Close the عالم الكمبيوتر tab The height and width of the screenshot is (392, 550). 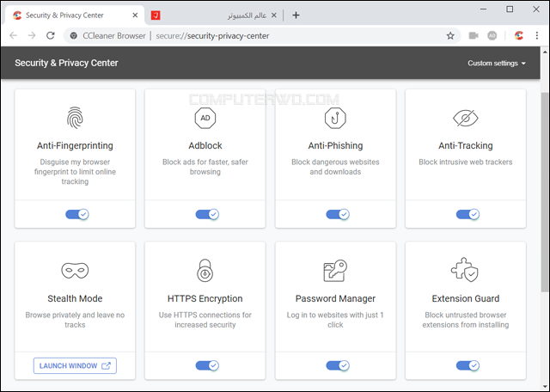pyautogui.click(x=274, y=15)
